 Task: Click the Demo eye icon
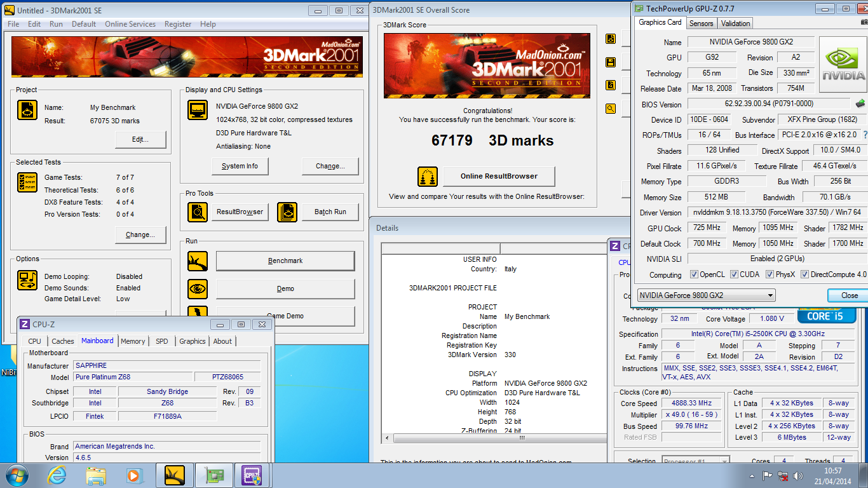[x=198, y=288]
